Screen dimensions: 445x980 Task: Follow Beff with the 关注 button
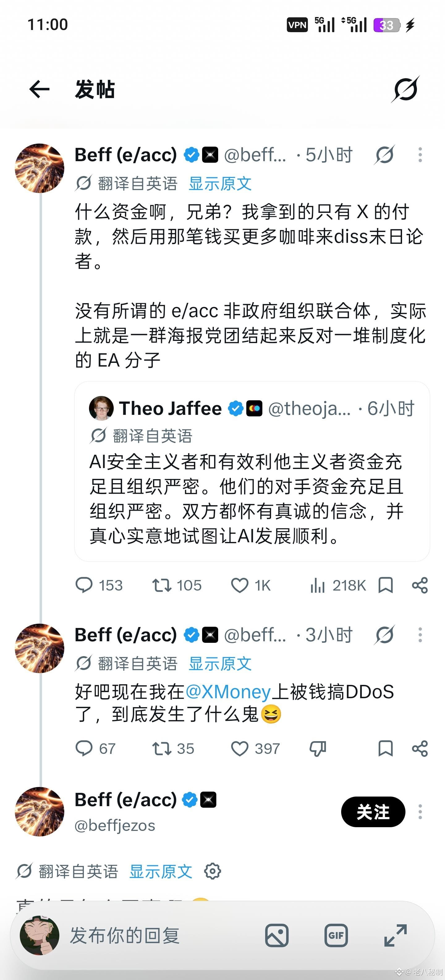[x=373, y=812]
